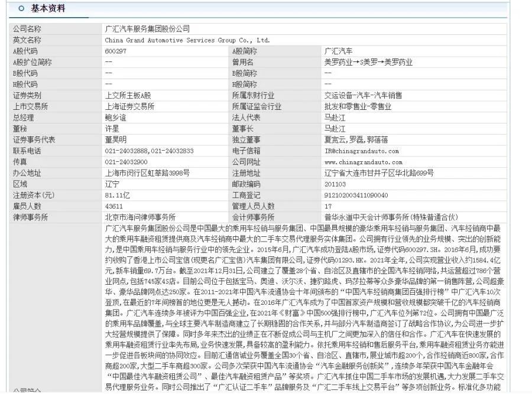Click region value 辽宁
532x394 pixels.
coord(112,184)
